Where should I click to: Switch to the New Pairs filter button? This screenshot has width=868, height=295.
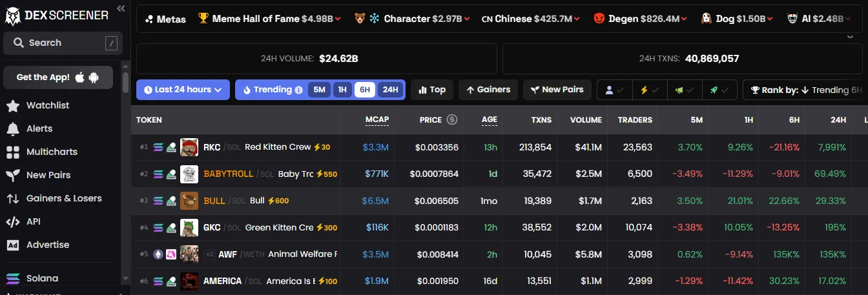point(557,90)
